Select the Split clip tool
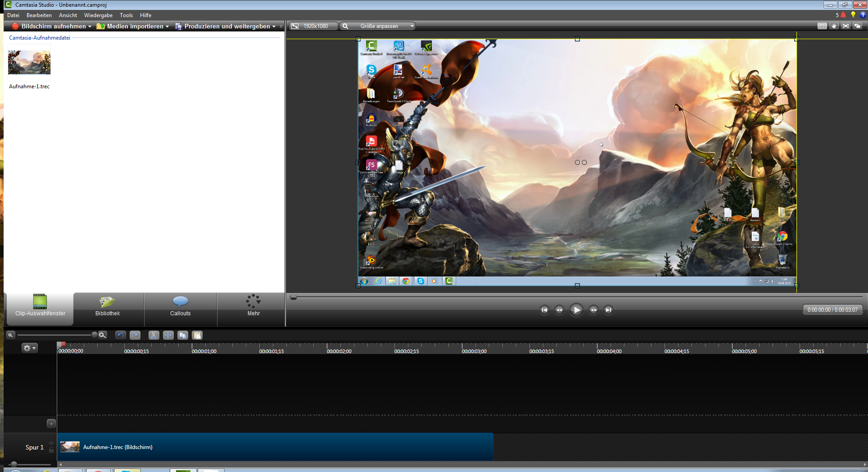 pyautogui.click(x=168, y=335)
